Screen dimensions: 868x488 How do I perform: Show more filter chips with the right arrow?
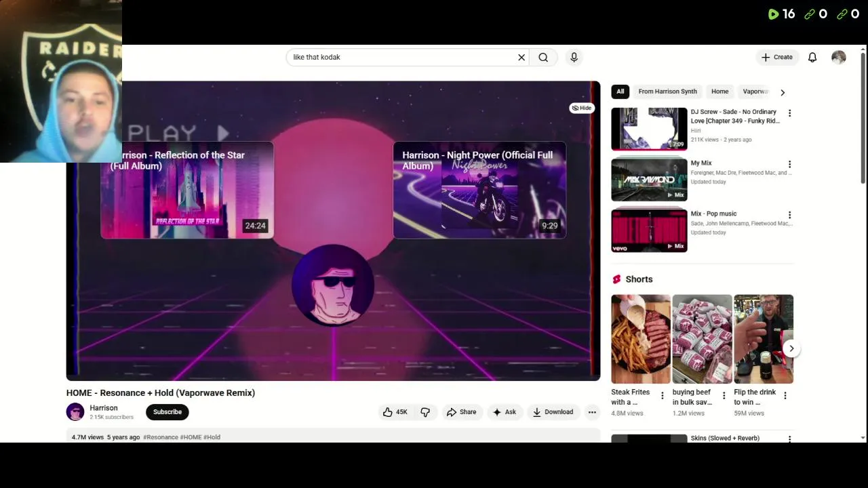click(783, 92)
